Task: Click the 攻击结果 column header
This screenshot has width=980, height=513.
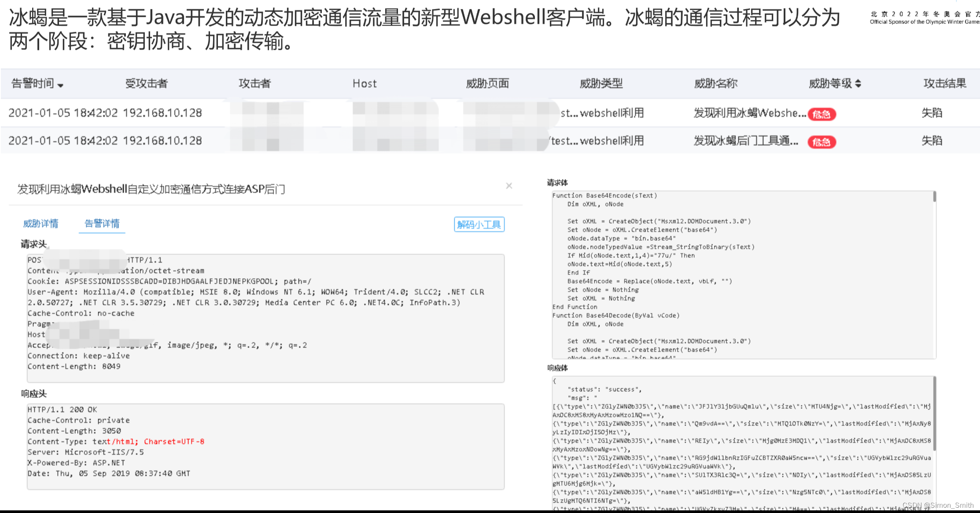Action: 944,83
